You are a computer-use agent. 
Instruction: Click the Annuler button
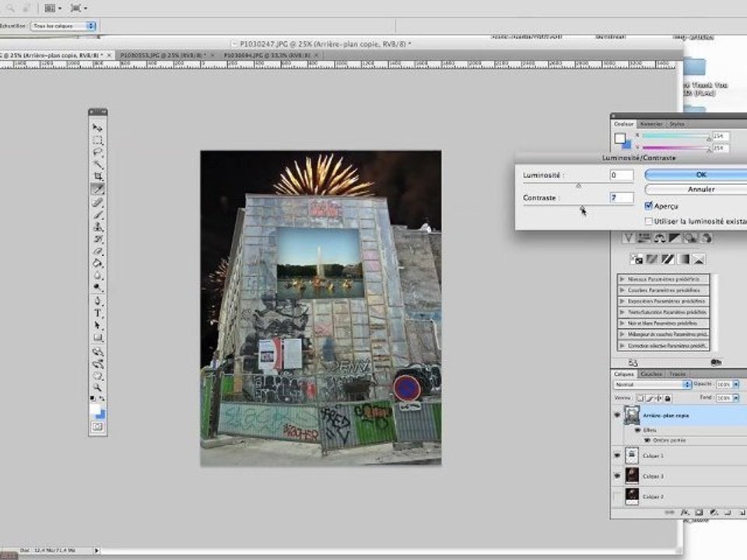[x=700, y=190]
